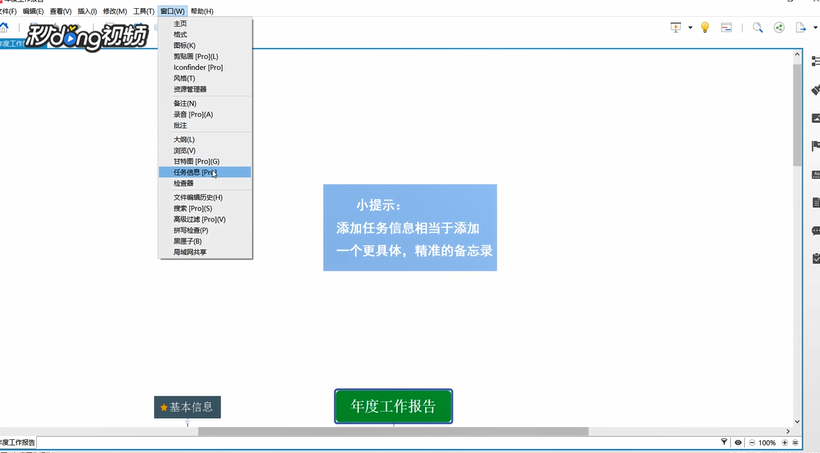Choose 拼写检查(P) menu entry
This screenshot has width=820, height=453.
[x=205, y=231]
